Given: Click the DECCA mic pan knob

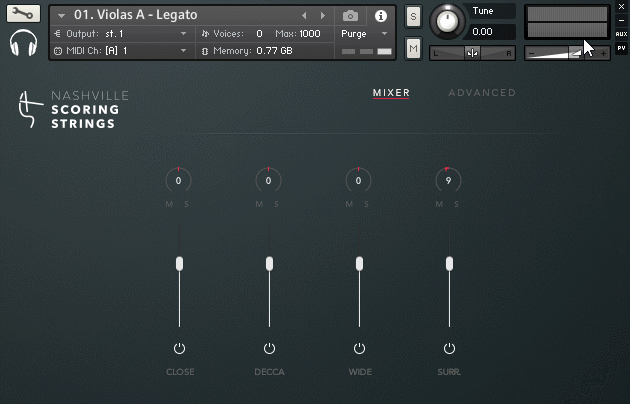Looking at the screenshot, I should coord(268,181).
